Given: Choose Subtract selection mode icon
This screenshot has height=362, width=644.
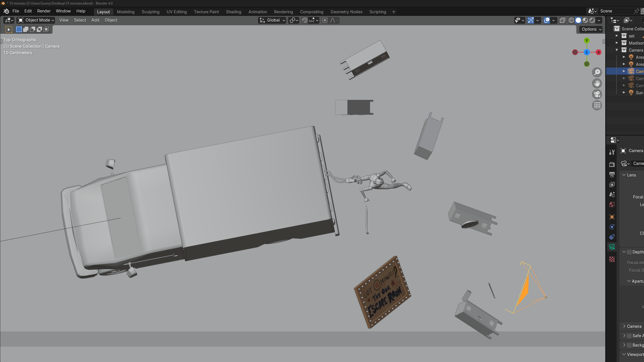Looking at the screenshot, I should pyautogui.click(x=32, y=29).
